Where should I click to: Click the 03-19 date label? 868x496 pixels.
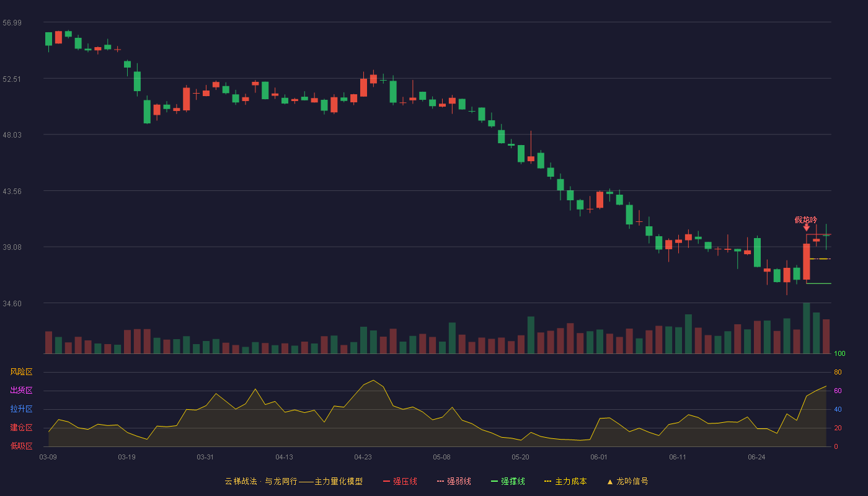[126, 457]
